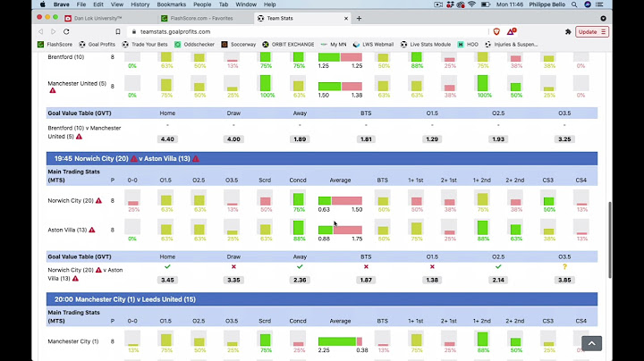This screenshot has height=361, width=644.
Task: Click Norwich City CS3 50% green bar
Action: 548,201
